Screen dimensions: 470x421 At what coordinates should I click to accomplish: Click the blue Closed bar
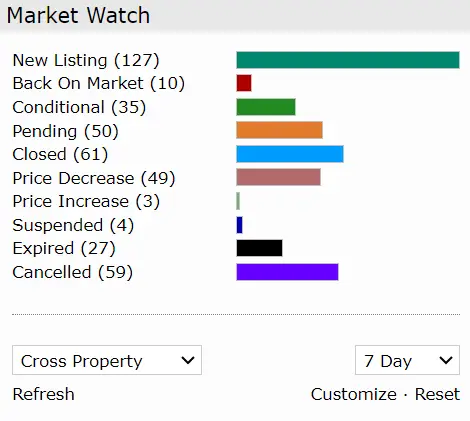click(290, 154)
